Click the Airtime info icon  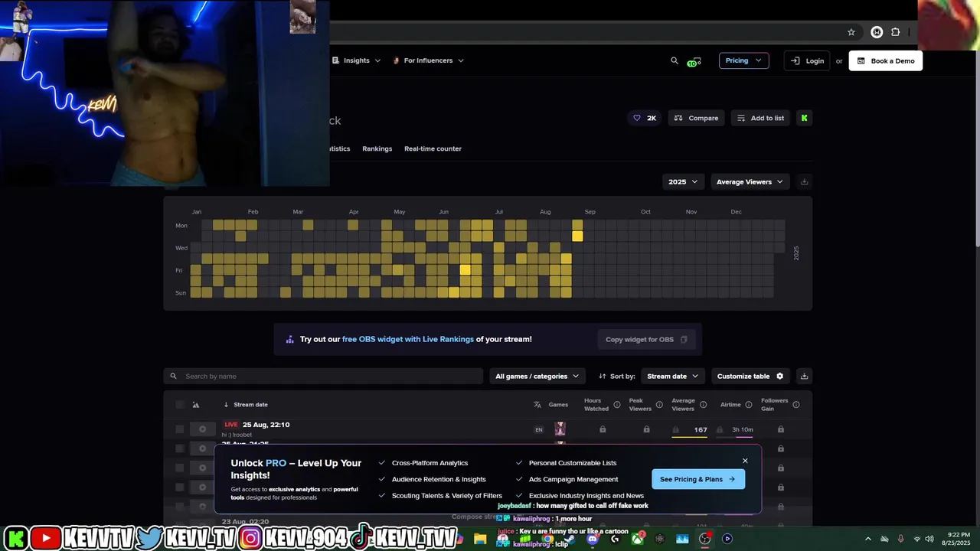(748, 405)
